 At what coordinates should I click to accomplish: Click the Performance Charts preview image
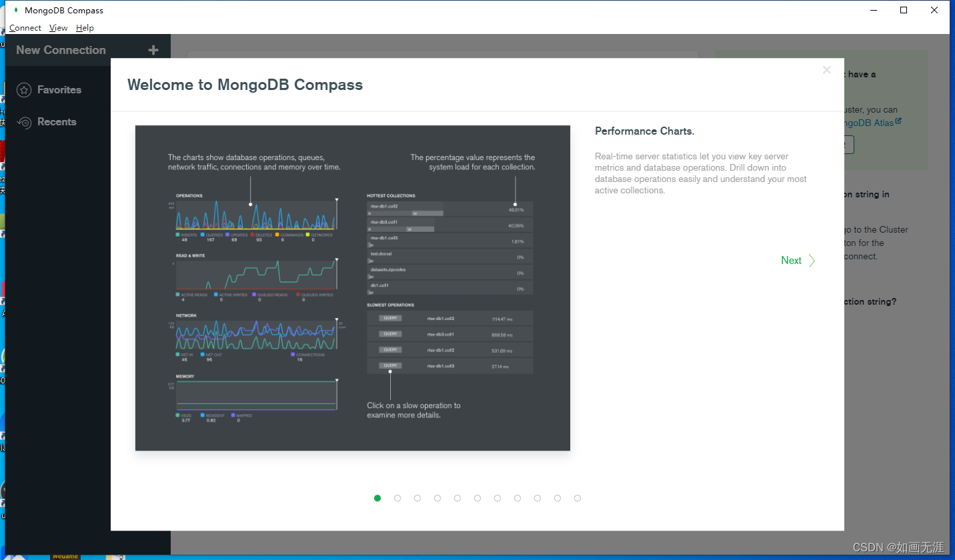353,288
